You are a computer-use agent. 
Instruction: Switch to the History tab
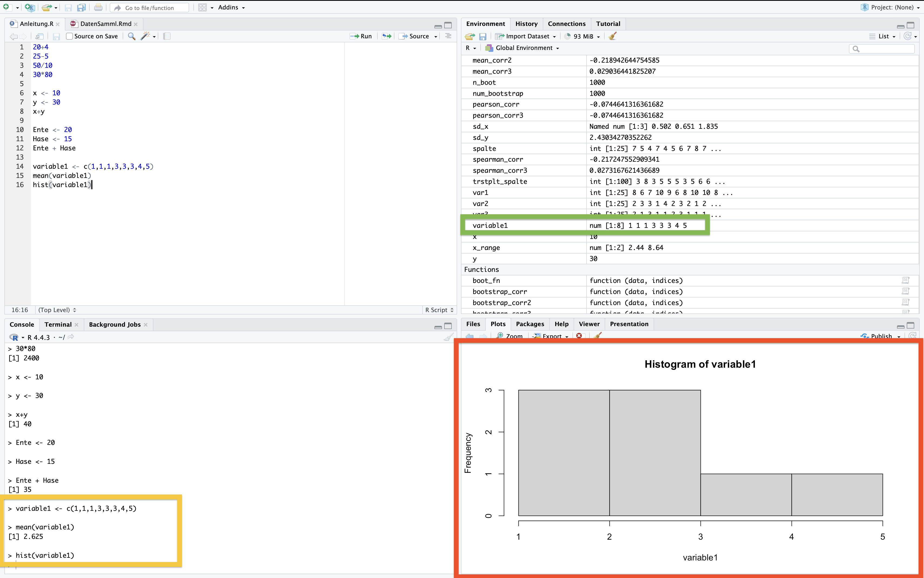pyautogui.click(x=526, y=24)
